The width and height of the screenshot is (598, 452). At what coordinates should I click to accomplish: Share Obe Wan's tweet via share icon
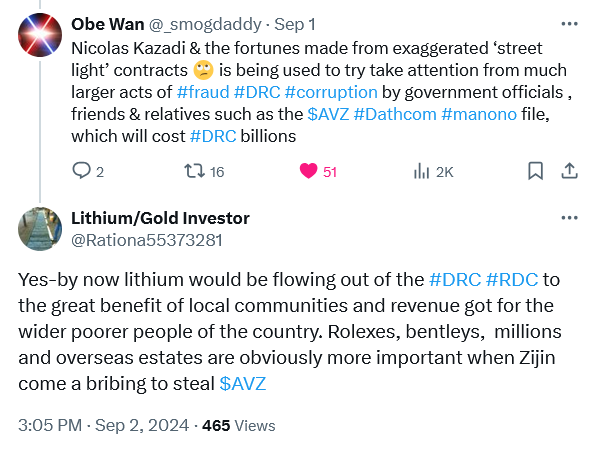(569, 171)
